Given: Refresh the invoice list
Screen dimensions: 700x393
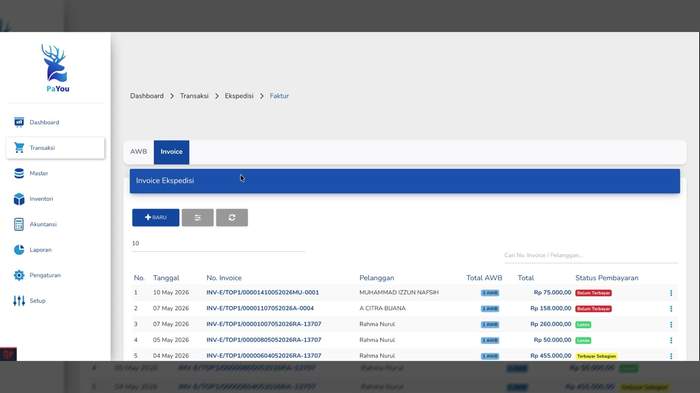Looking at the screenshot, I should (232, 217).
